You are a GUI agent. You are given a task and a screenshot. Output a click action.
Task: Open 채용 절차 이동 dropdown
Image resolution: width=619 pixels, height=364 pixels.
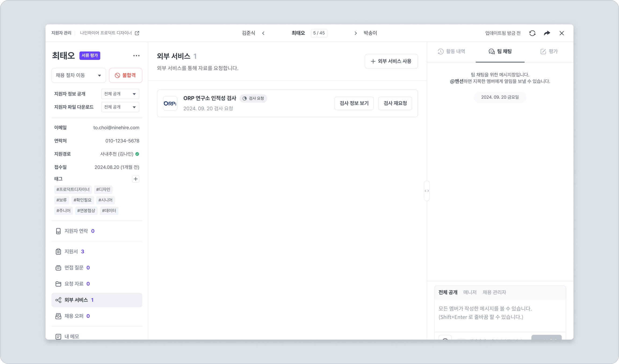tap(78, 75)
